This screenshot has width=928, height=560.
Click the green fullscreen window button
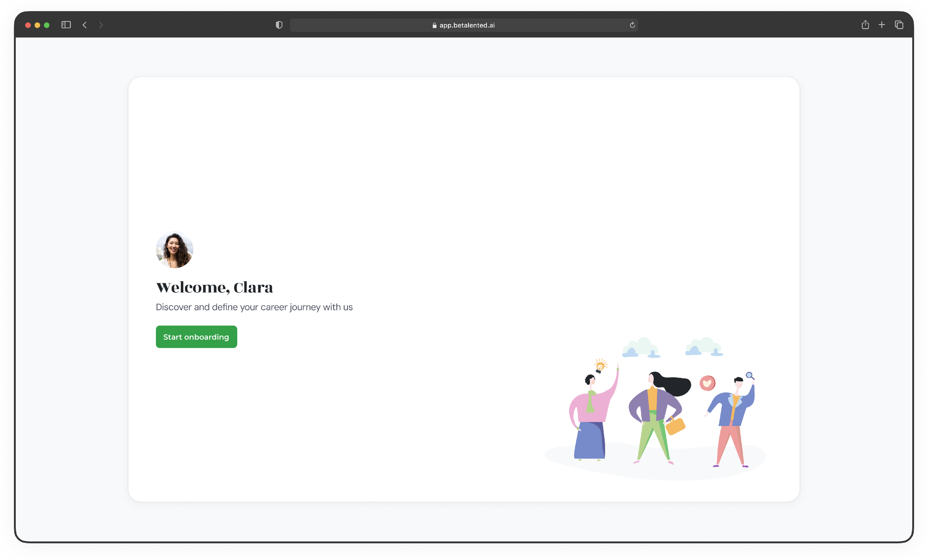pyautogui.click(x=47, y=25)
